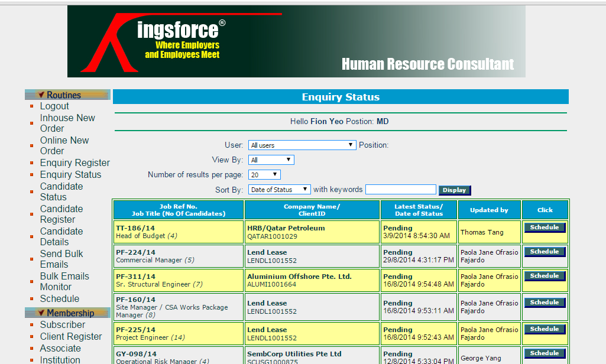The width and height of the screenshot is (606, 364).
Task: Open the User dropdown showing All users
Action: (302, 145)
